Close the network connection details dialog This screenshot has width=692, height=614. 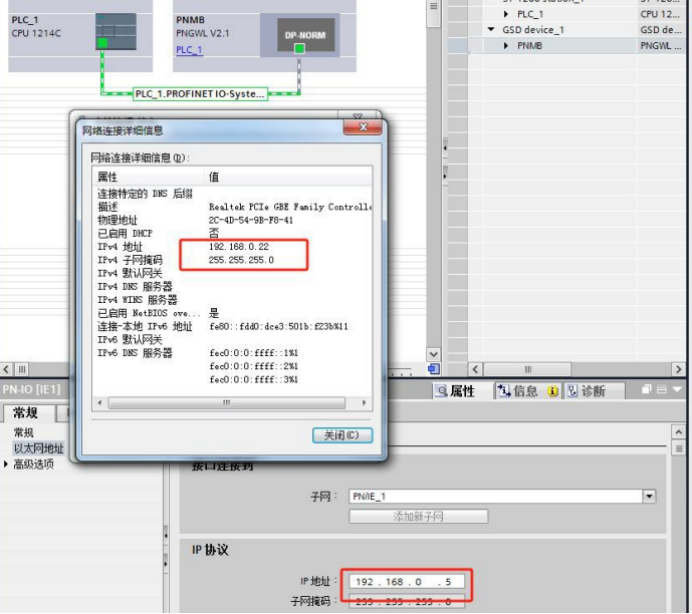(362, 127)
